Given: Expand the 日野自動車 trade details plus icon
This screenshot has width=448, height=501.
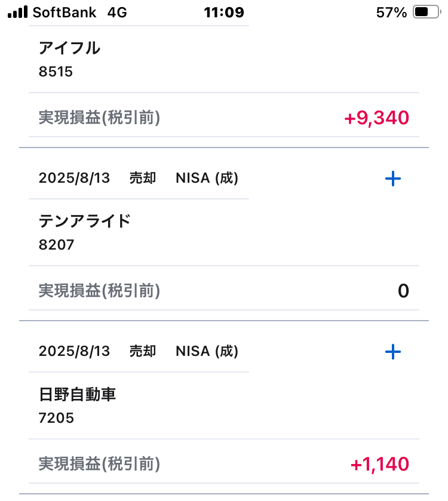Looking at the screenshot, I should 392,352.
